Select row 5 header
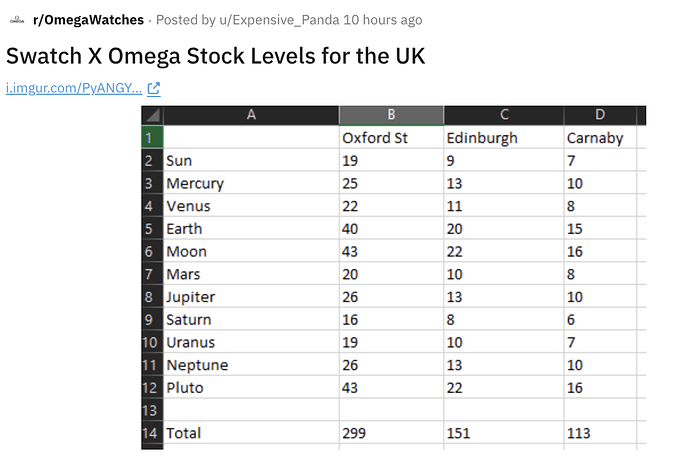The image size is (690, 460). click(152, 228)
